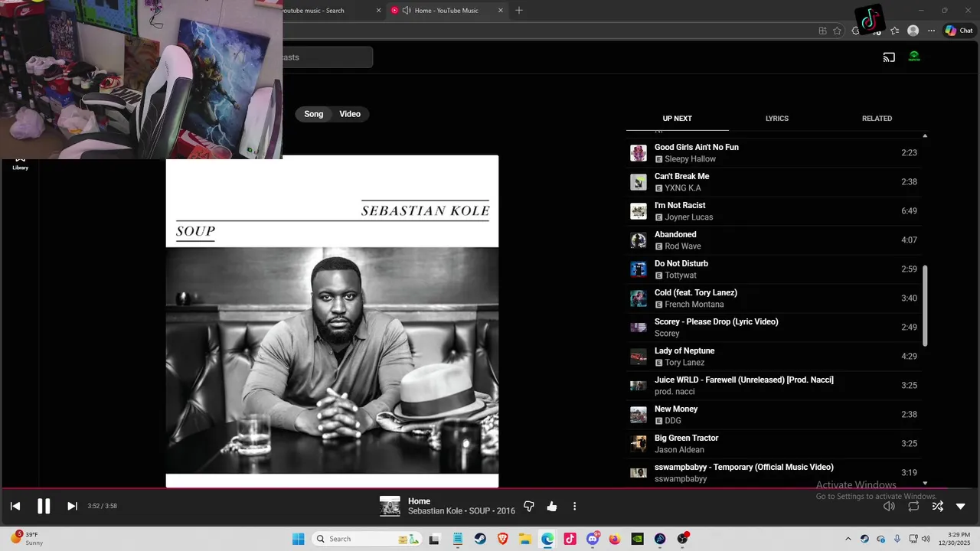This screenshot has height=551, width=980.
Task: Play Abandoned by Rod Wave
Action: coord(773,240)
